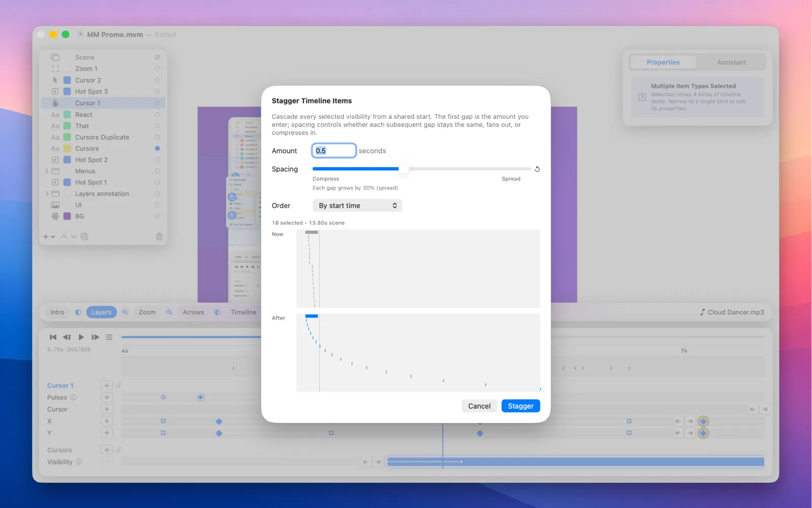Duplicate layer using the copy icon
This screenshot has width=812, height=508.
pos(85,237)
